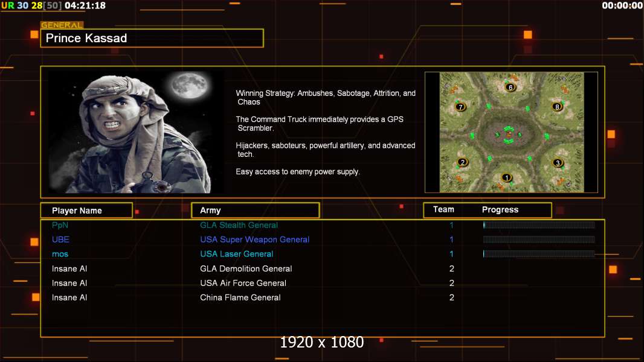The height and width of the screenshot is (362, 644).
Task: Click the Command Truck GPS Scrambler text
Action: 320,124
